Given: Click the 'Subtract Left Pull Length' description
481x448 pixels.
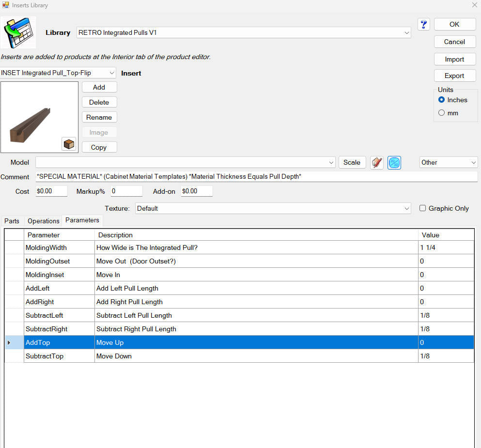Looking at the screenshot, I should [256, 315].
